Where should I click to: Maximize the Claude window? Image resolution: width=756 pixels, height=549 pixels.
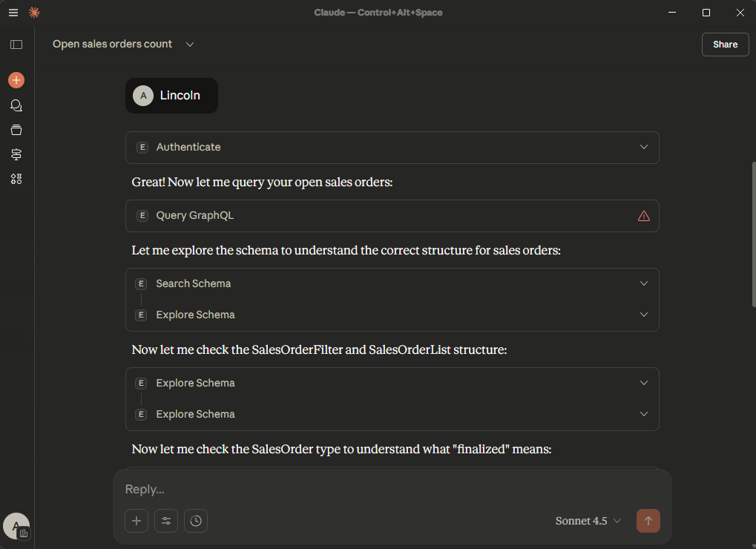coord(706,13)
